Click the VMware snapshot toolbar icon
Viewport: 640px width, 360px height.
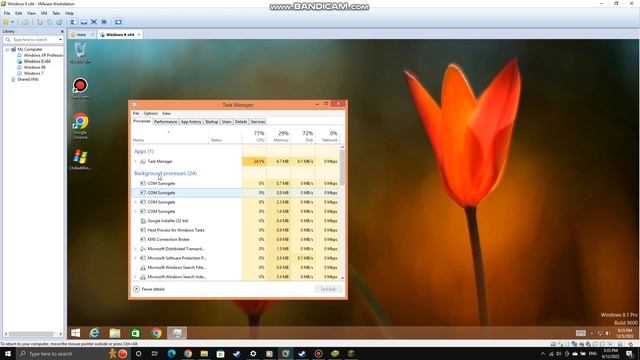40,22
